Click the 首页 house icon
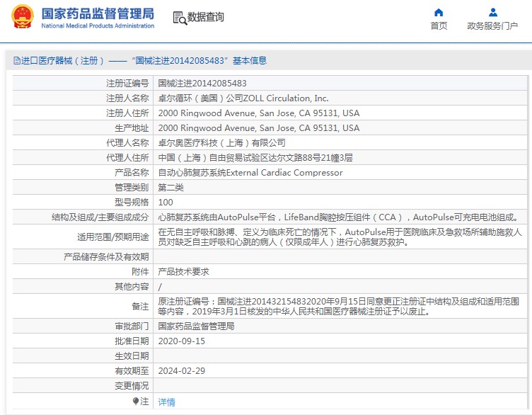 [x=439, y=12]
